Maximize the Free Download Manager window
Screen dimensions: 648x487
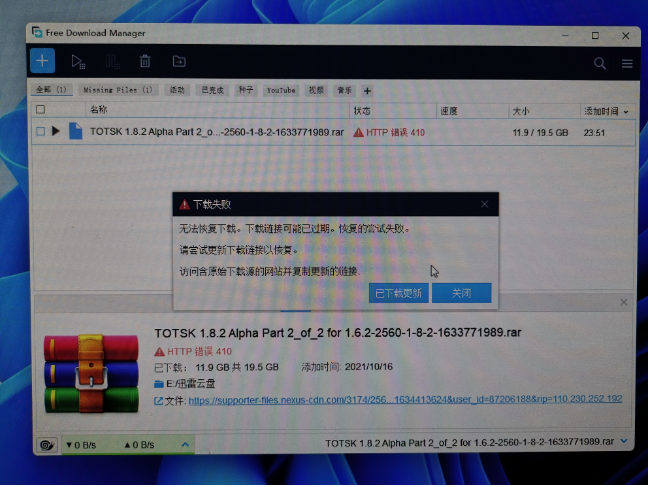[x=595, y=36]
